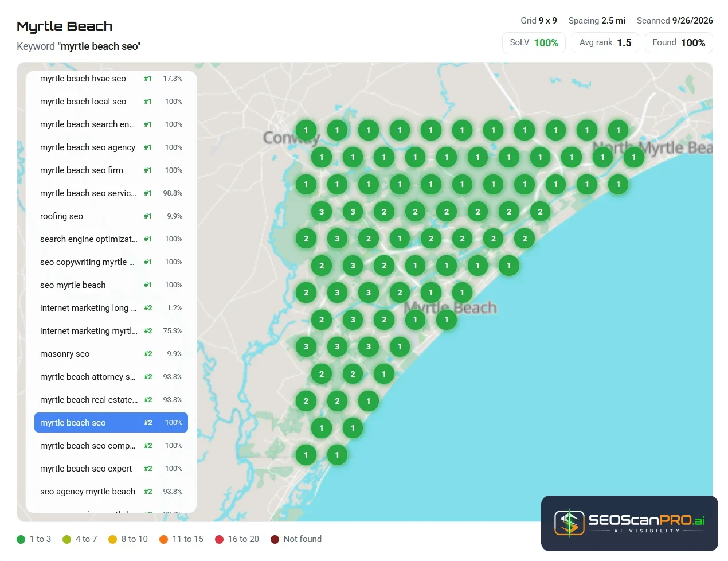728x561 pixels.
Task: Pick the 'search engine optimizat...' keyword row
Action: (111, 239)
